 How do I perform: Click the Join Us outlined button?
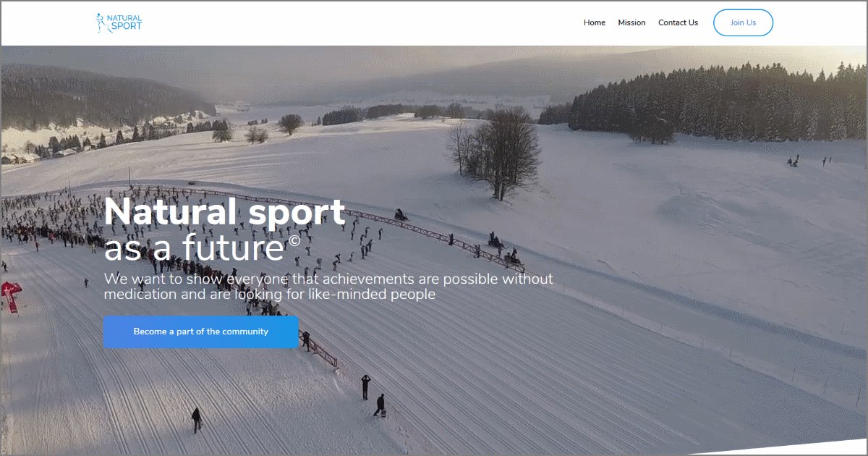coord(743,22)
